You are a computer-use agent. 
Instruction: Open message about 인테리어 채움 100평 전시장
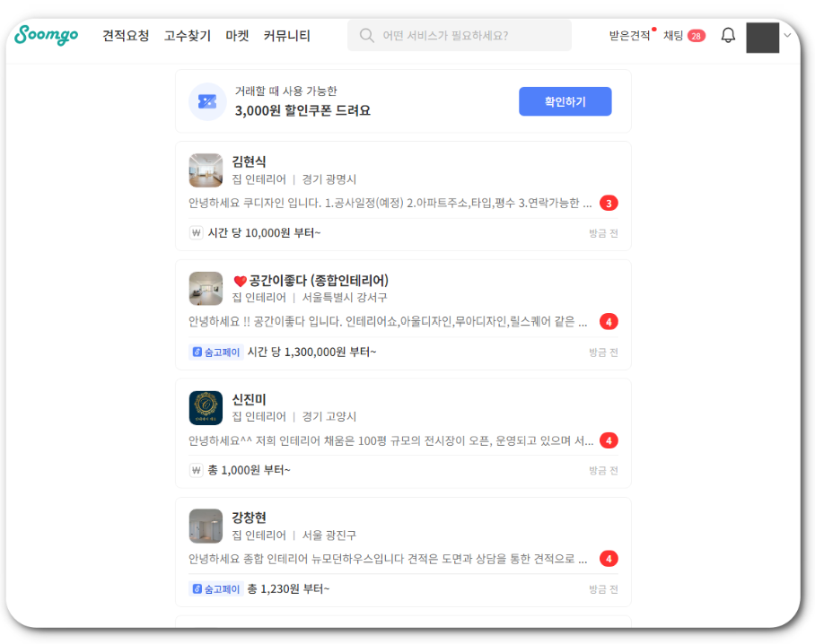click(390, 440)
